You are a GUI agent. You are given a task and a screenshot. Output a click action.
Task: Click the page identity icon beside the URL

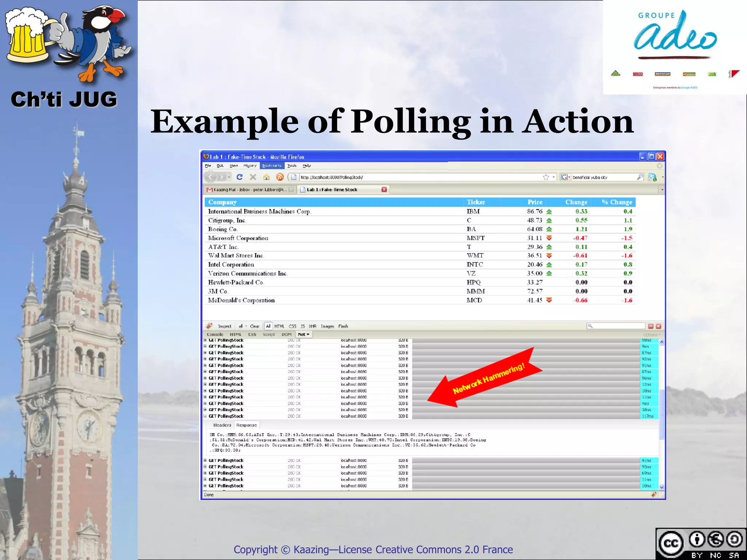[x=294, y=177]
